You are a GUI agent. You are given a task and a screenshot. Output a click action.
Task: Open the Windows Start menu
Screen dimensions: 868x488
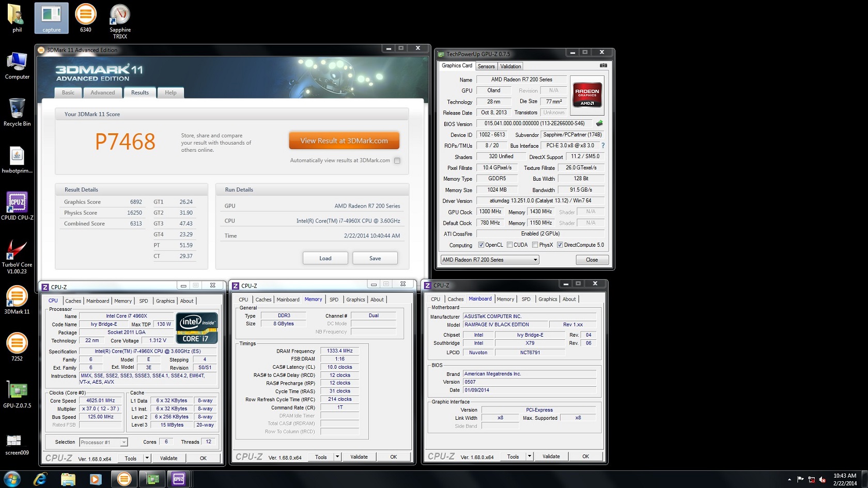[12, 479]
